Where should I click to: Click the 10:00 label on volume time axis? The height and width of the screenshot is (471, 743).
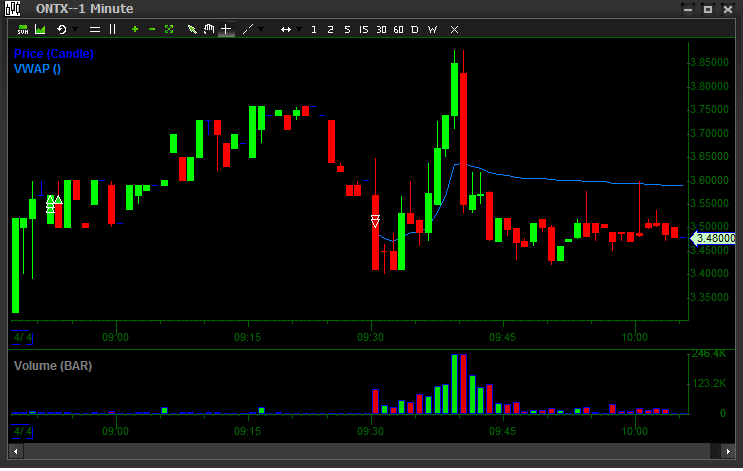point(634,431)
